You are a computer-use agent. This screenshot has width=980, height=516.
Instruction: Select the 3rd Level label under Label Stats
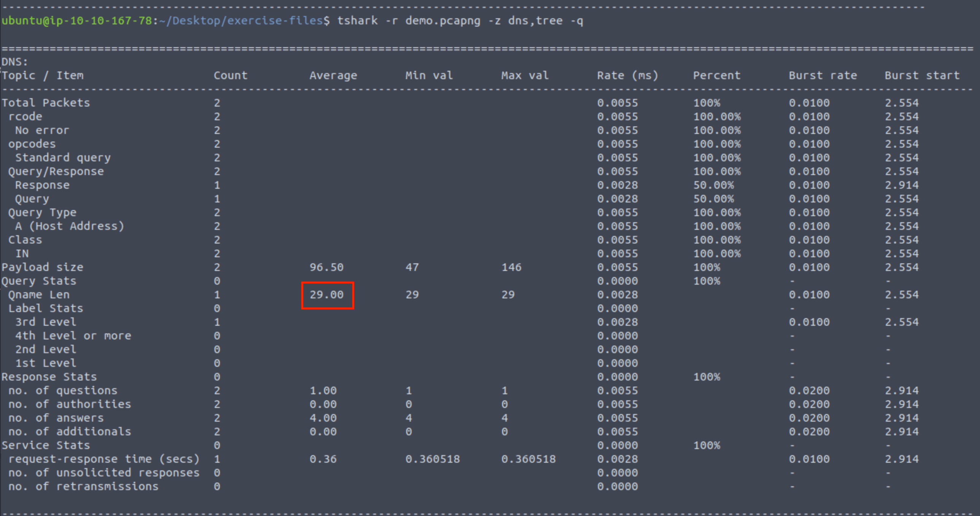(x=45, y=322)
